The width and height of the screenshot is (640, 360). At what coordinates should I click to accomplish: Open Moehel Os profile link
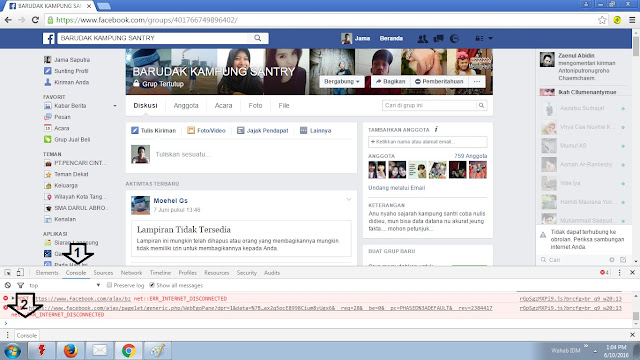(171, 200)
